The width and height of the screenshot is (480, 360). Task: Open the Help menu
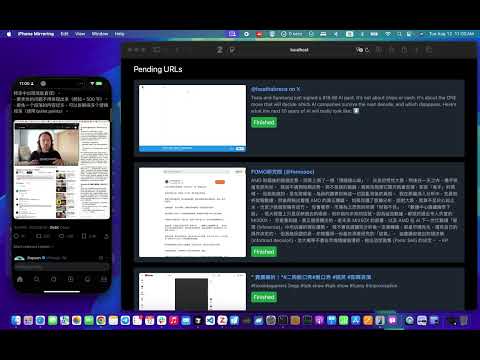click(x=119, y=34)
